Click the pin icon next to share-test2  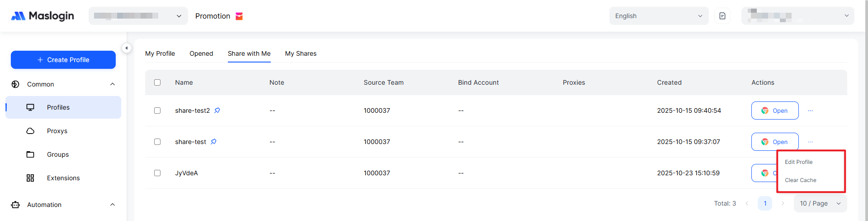217,110
